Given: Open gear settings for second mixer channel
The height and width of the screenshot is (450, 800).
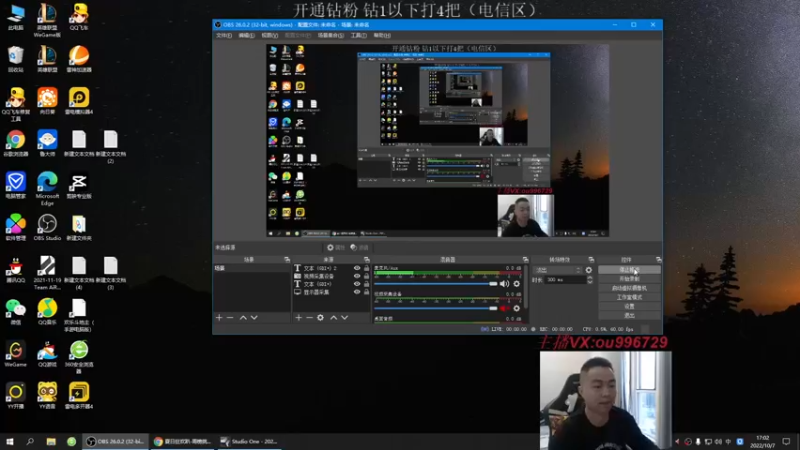Looking at the screenshot, I should [516, 308].
